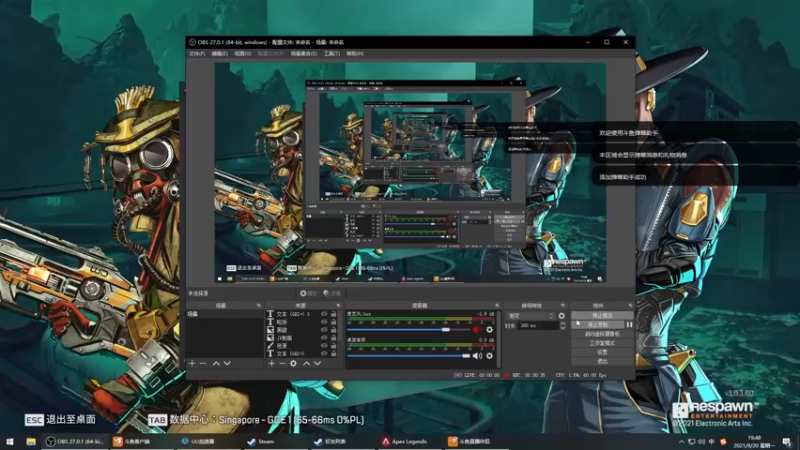Pop out the Controls dock
This screenshot has height=450, width=800.
point(630,305)
